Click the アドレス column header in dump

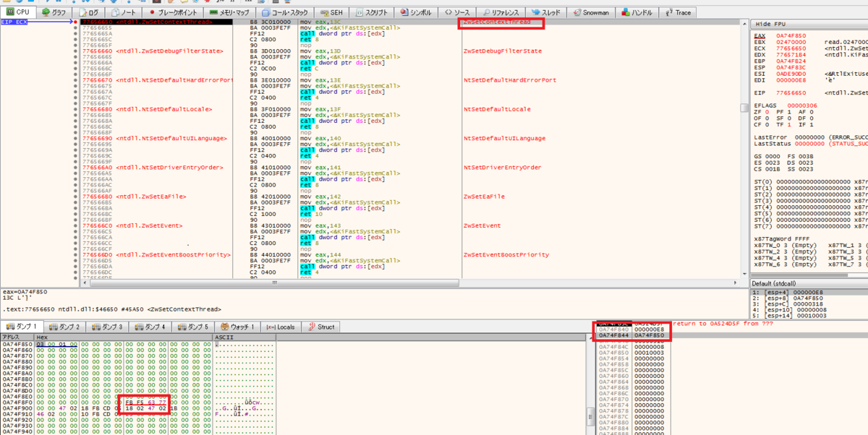pos(17,337)
